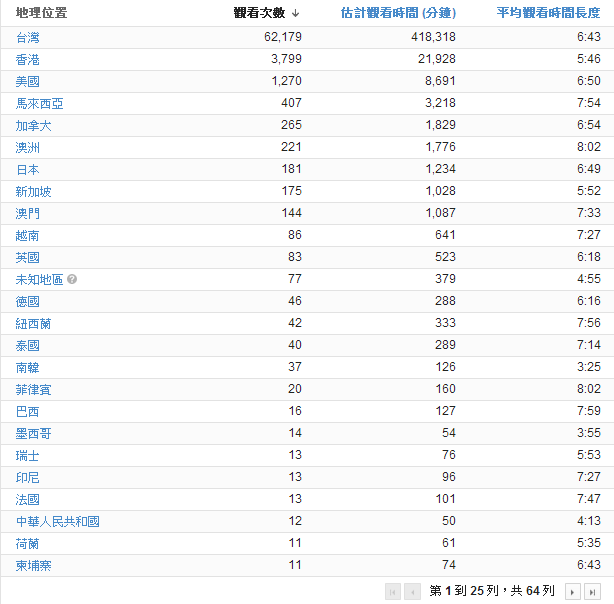Click the 觀看次數 descending sort arrow
The height and width of the screenshot is (604, 614).
pos(296,13)
